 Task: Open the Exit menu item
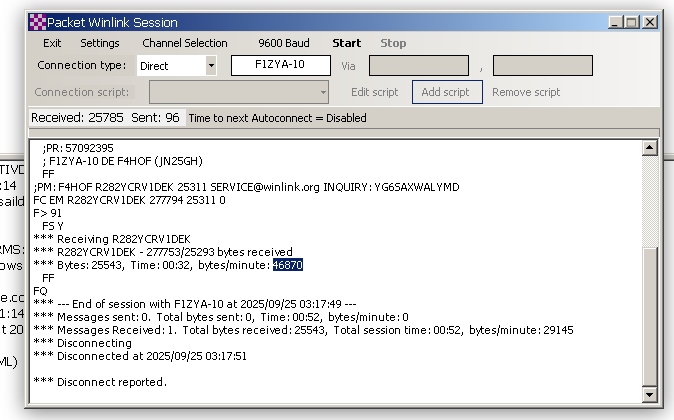pyautogui.click(x=52, y=43)
